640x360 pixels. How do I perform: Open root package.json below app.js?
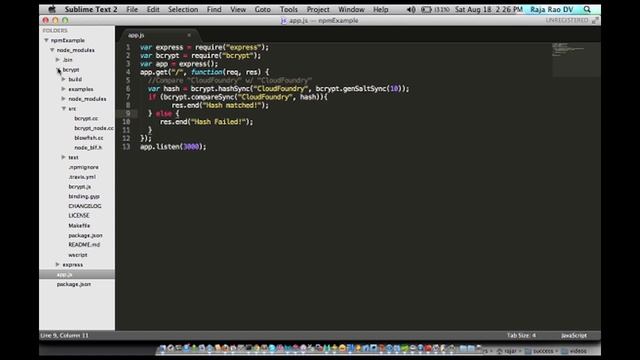coord(74,284)
